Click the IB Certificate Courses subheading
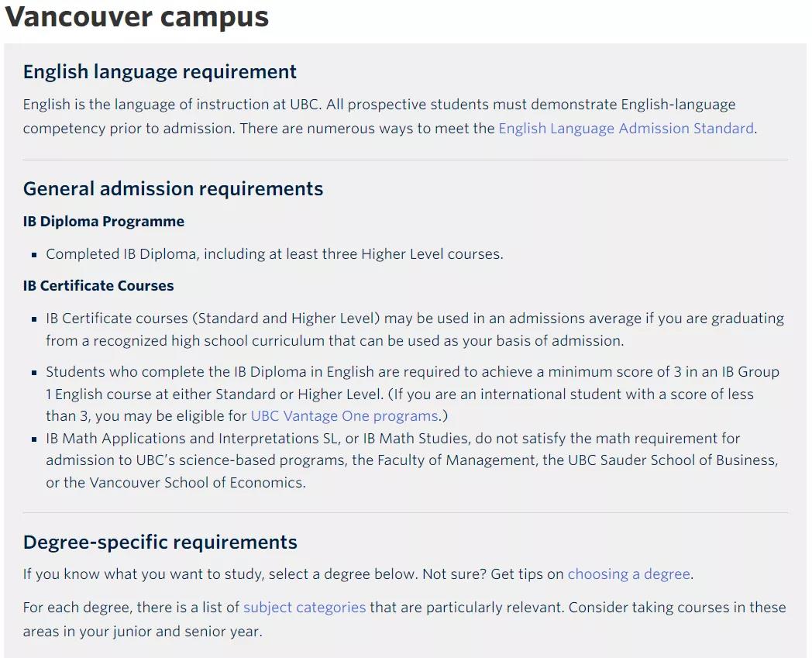Viewport: 812px width, 658px height. (x=98, y=286)
